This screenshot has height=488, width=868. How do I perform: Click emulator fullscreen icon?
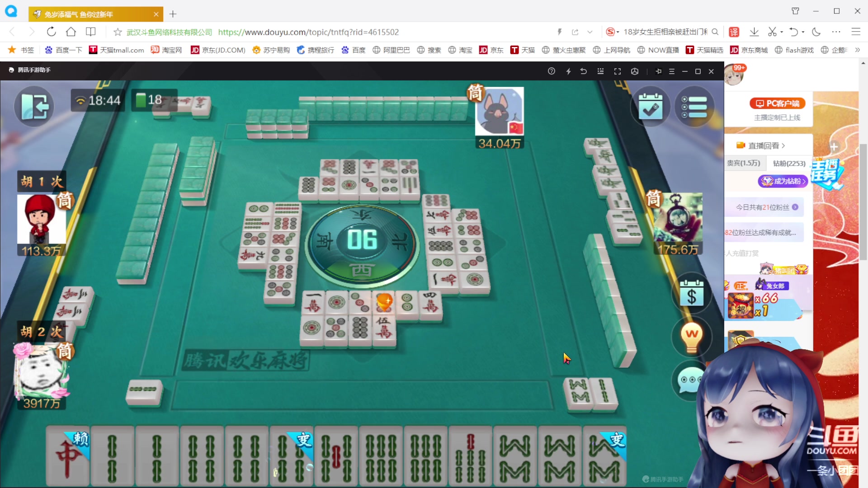point(618,71)
